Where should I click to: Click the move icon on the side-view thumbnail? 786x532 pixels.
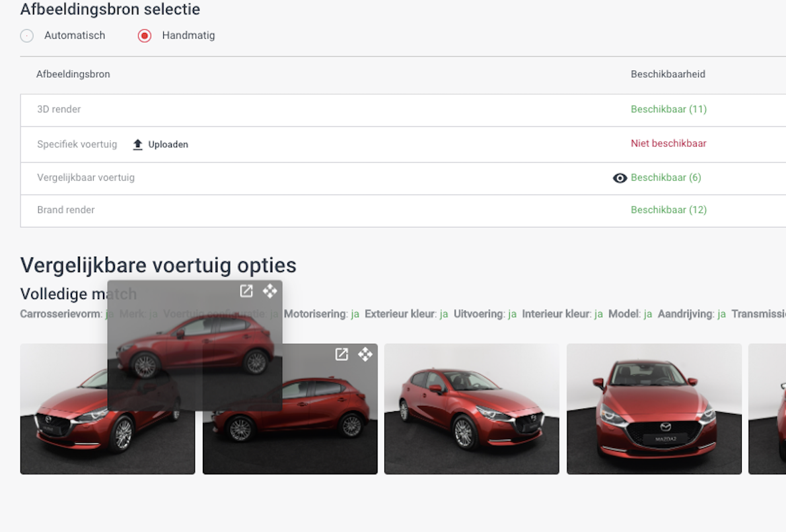click(365, 354)
